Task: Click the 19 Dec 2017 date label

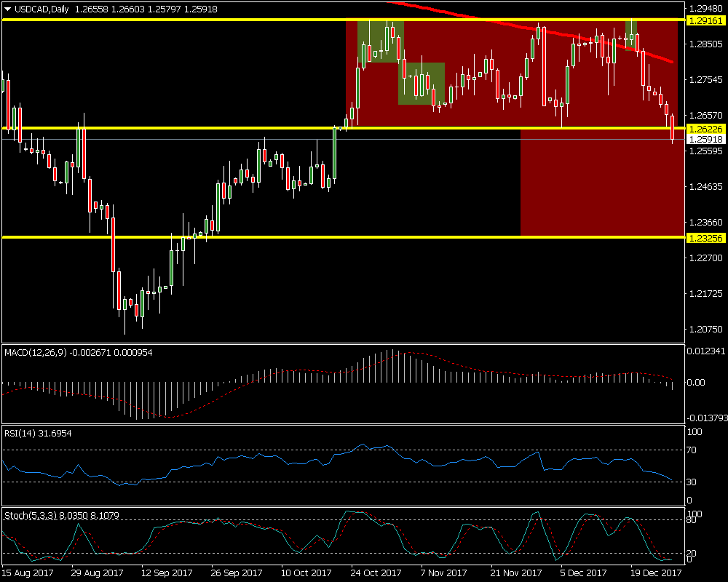Action: [x=657, y=573]
